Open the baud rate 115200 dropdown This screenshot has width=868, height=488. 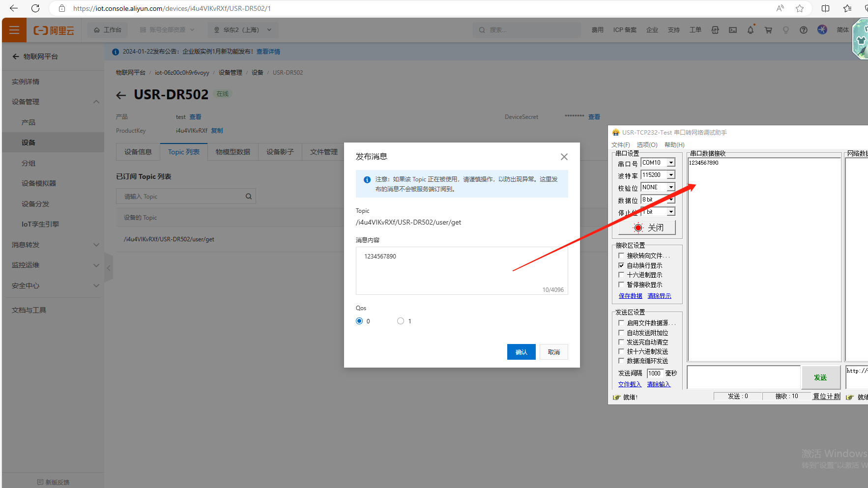coord(671,175)
